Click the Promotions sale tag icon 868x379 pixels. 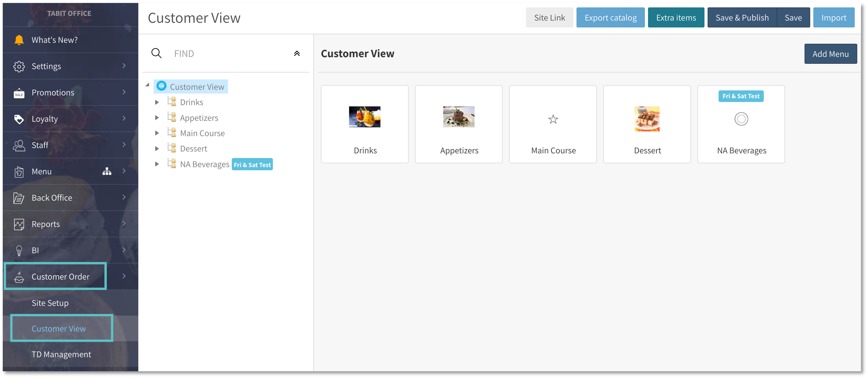click(x=19, y=93)
